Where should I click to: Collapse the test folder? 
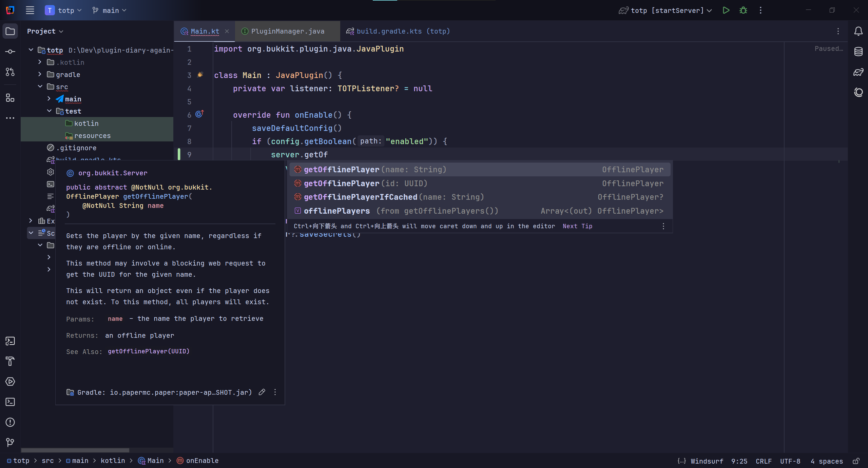point(49,111)
